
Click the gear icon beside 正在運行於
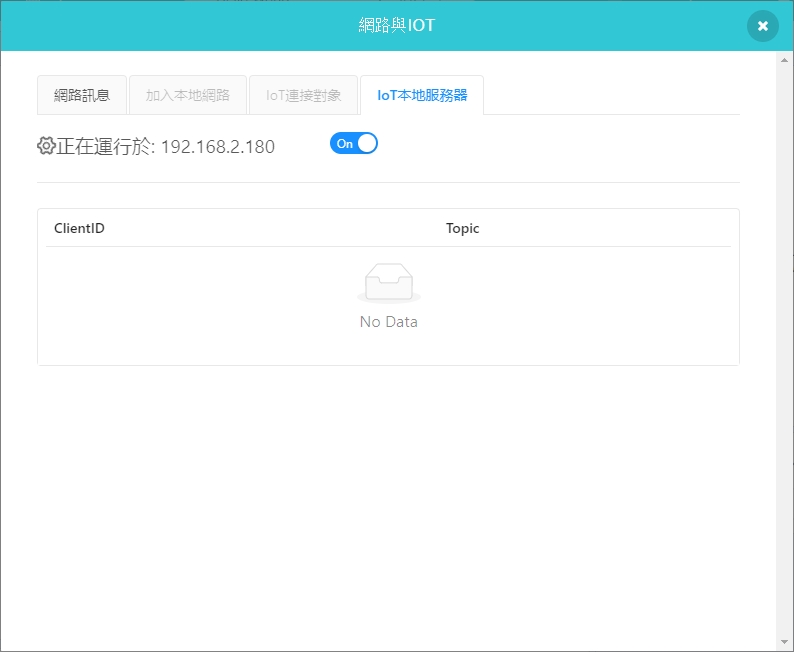click(x=46, y=146)
